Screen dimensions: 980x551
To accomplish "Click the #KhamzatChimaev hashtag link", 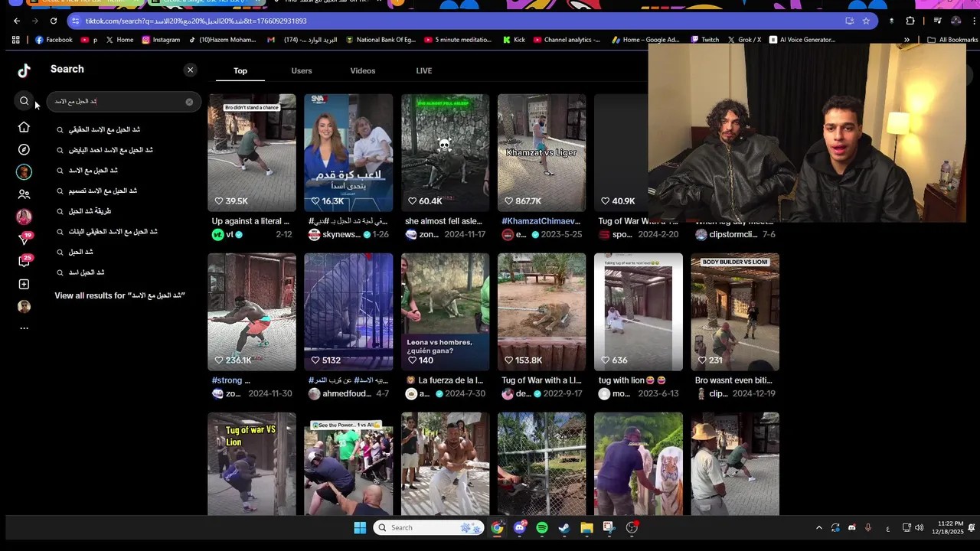I will coord(541,221).
